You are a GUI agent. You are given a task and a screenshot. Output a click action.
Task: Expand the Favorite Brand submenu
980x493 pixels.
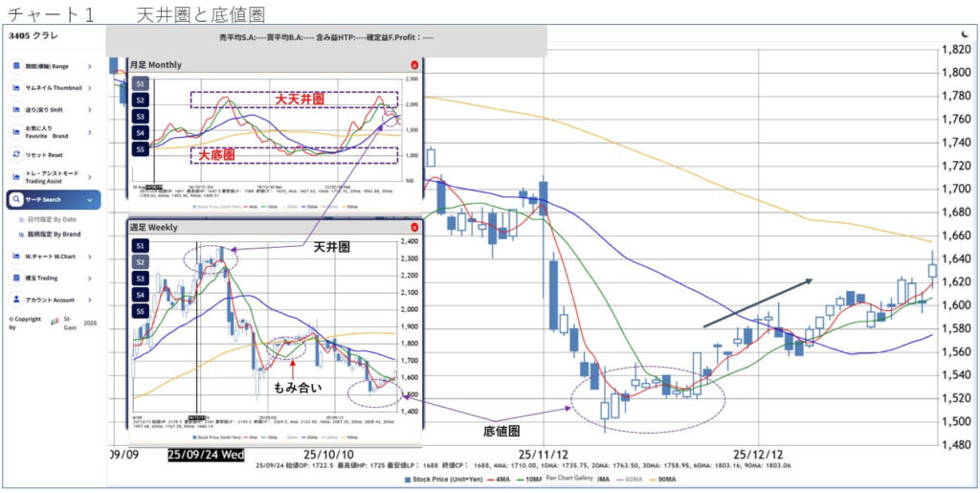90,132
